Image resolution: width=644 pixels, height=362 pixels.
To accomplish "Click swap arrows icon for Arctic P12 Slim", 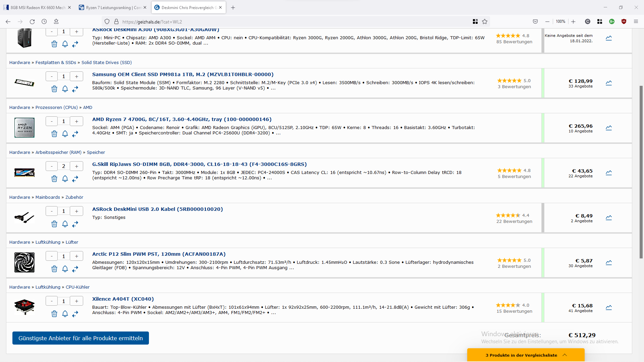I will pos(75,268).
